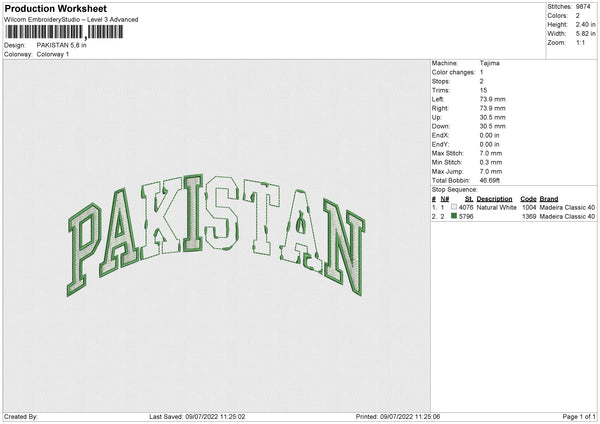This screenshot has height=424, width=600.
Task: Select thread code 1369
Action: [529, 217]
